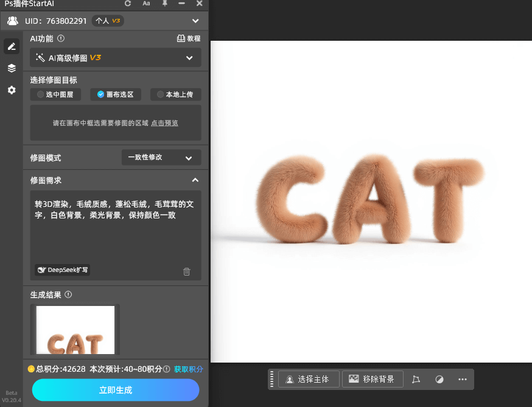Open the layers panel from left sidebar
This screenshot has width=532, height=407.
coord(11,68)
